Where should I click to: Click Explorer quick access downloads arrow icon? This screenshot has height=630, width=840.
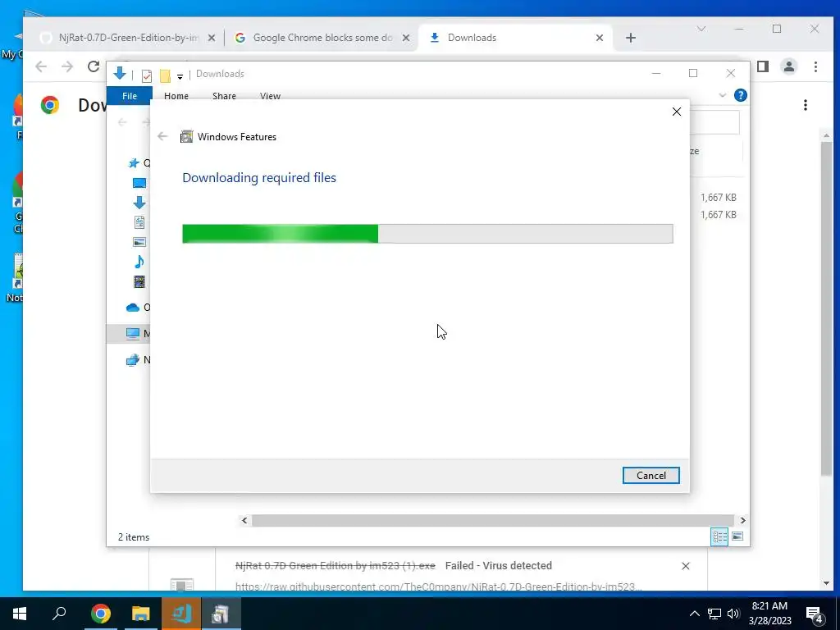coord(120,74)
